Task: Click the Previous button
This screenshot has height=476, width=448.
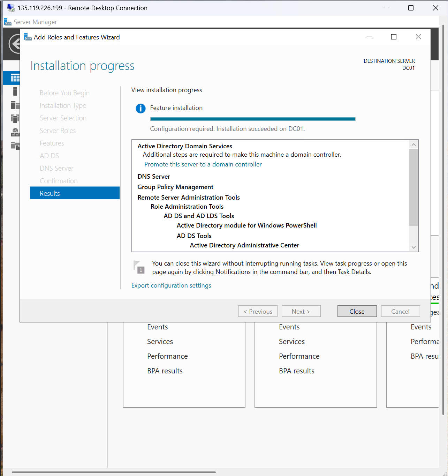Action: coord(258,311)
